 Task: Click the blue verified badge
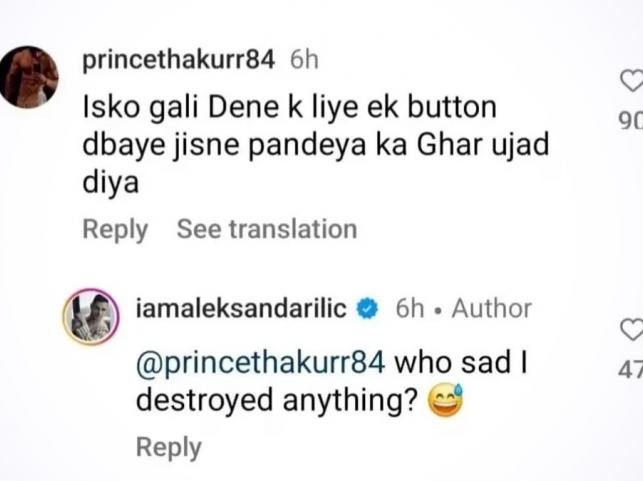pos(367,309)
